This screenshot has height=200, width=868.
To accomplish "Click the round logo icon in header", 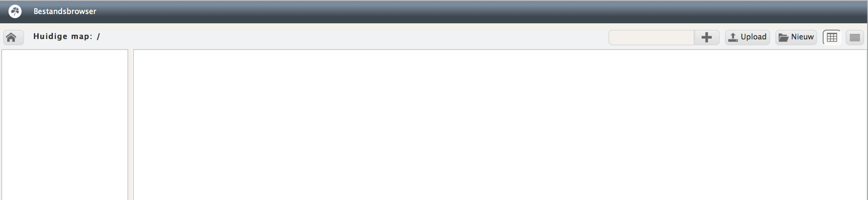I will point(15,11).
